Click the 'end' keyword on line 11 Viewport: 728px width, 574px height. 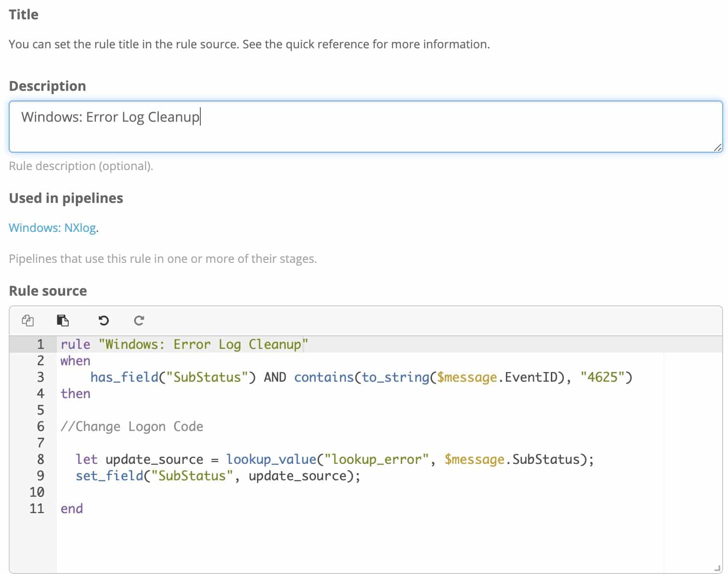[71, 509]
